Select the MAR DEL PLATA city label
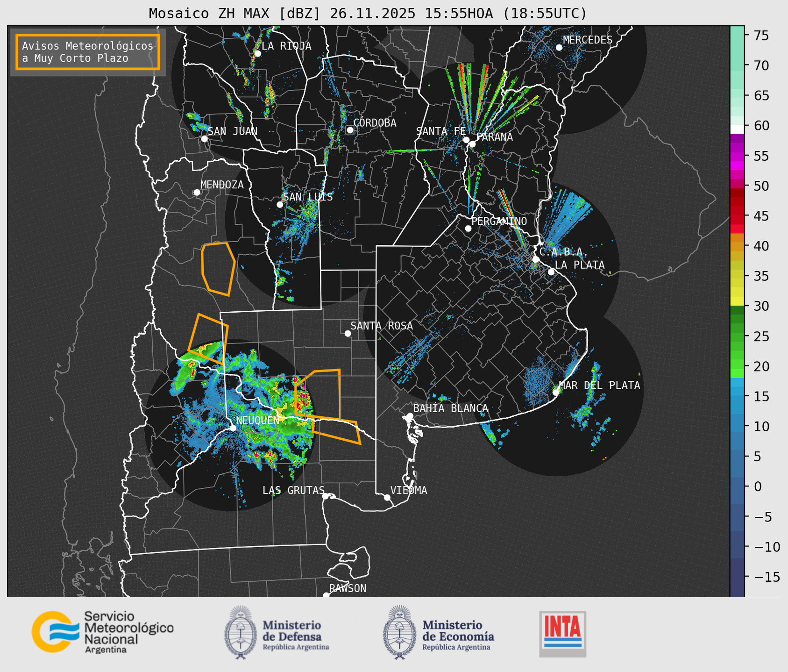The image size is (788, 672). pos(599,386)
